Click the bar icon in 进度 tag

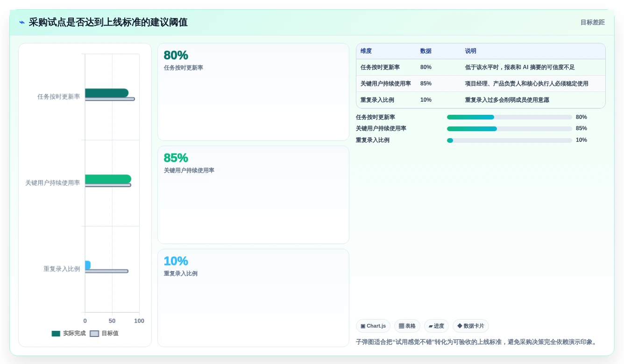coord(431,326)
